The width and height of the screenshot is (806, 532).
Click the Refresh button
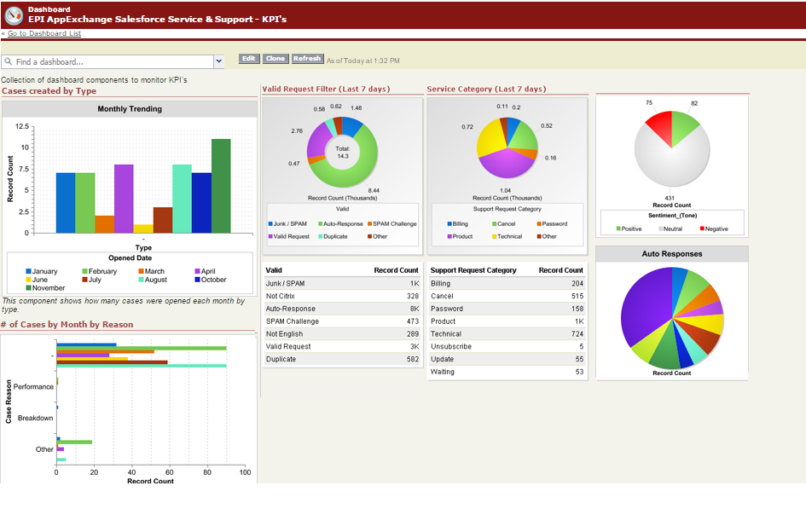(307, 59)
